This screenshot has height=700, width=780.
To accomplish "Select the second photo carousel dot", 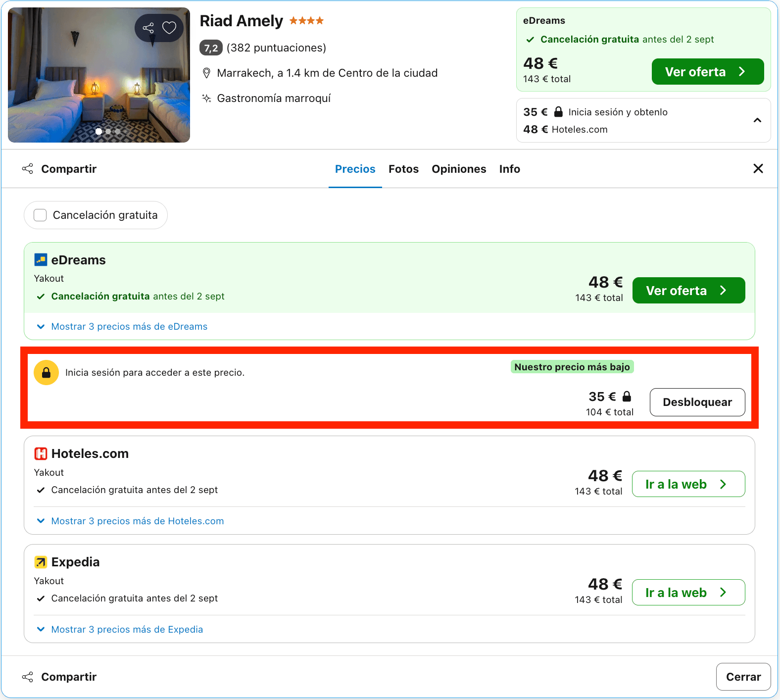I will [x=108, y=131].
